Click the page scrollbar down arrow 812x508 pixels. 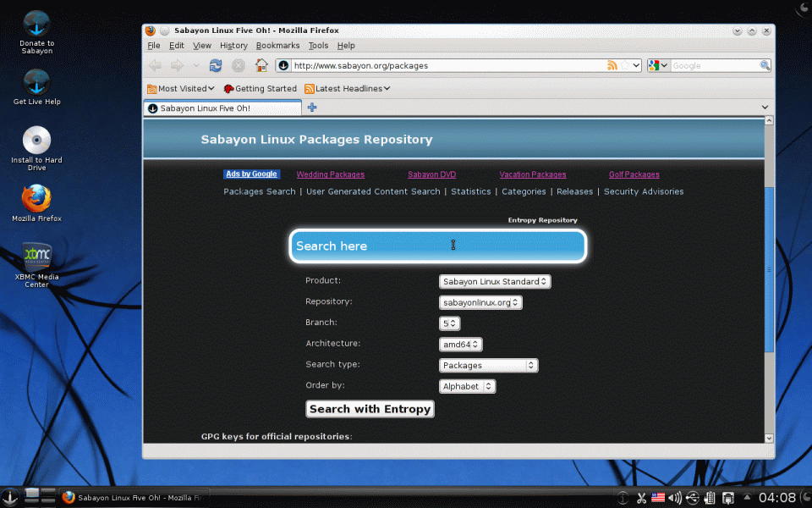point(769,438)
